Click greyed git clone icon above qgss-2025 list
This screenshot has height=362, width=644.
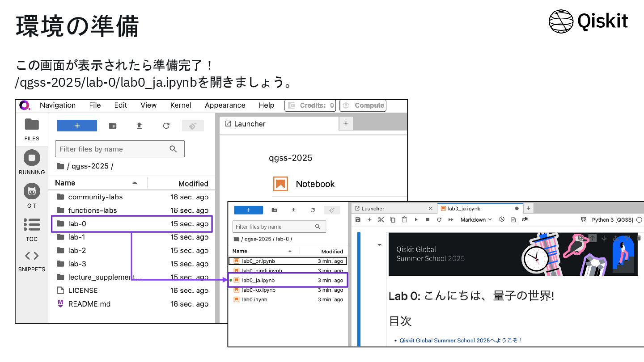pos(193,126)
